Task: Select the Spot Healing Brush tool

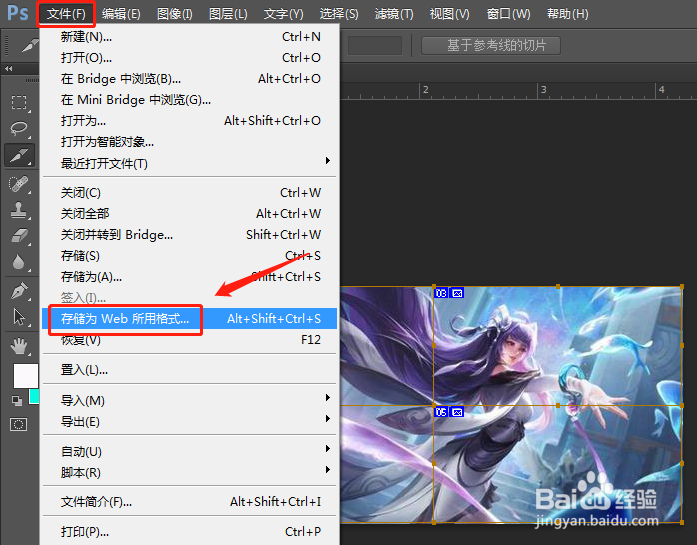Action: pyautogui.click(x=19, y=184)
